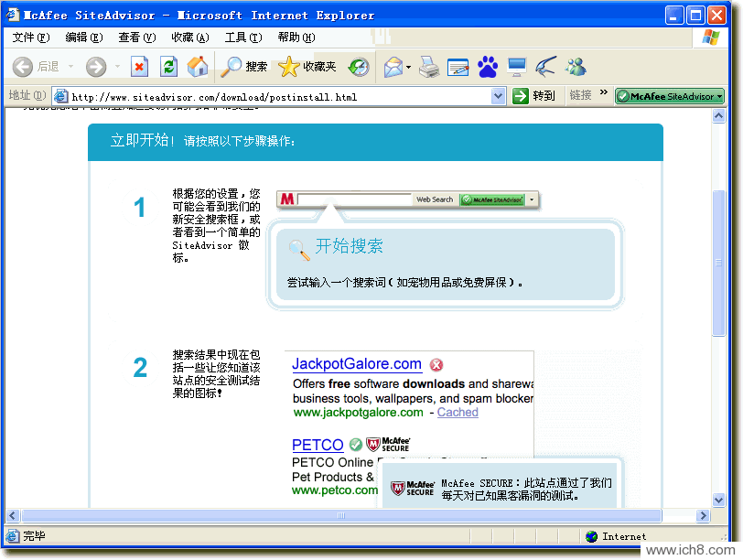Open the JackpotGalore.com search result link
Screen dimensions: 743x560
pyautogui.click(x=356, y=364)
